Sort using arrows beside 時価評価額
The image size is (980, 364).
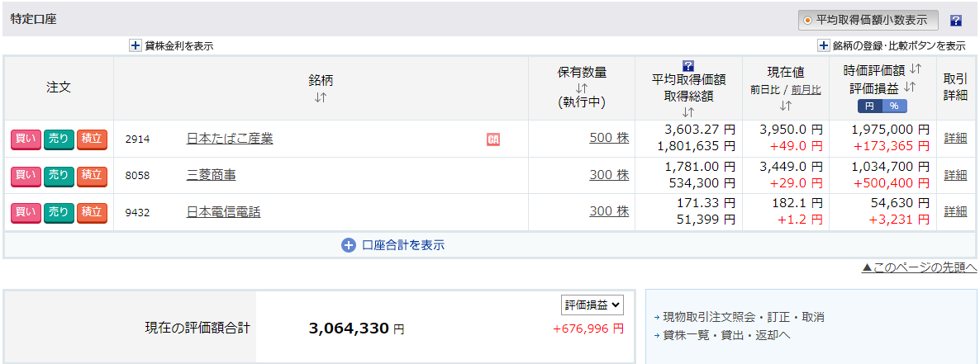[x=916, y=68]
